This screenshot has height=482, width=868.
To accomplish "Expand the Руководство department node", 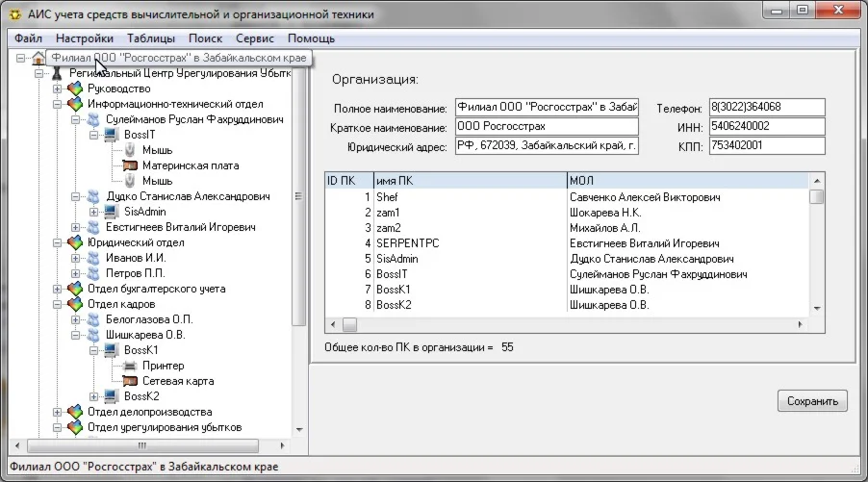I will point(58,89).
